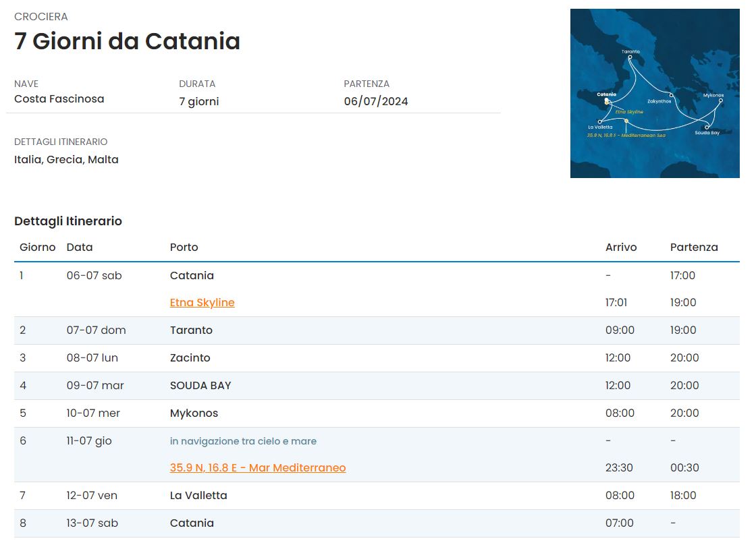756x547 pixels.
Task: Click the duration value '7 giorni'
Action: coord(198,102)
